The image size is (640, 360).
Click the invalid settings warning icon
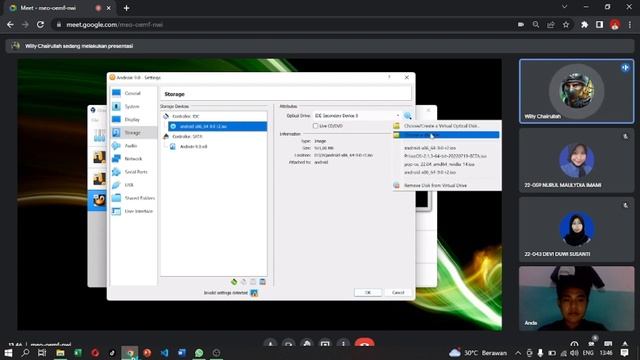point(254,293)
